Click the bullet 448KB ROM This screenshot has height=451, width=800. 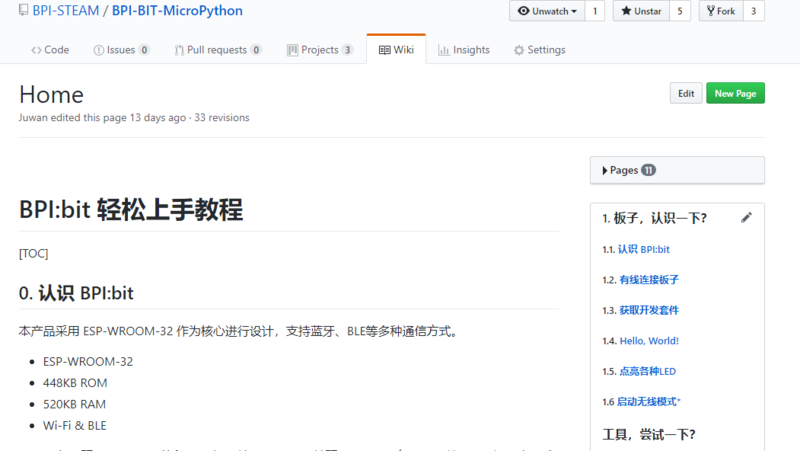point(75,383)
